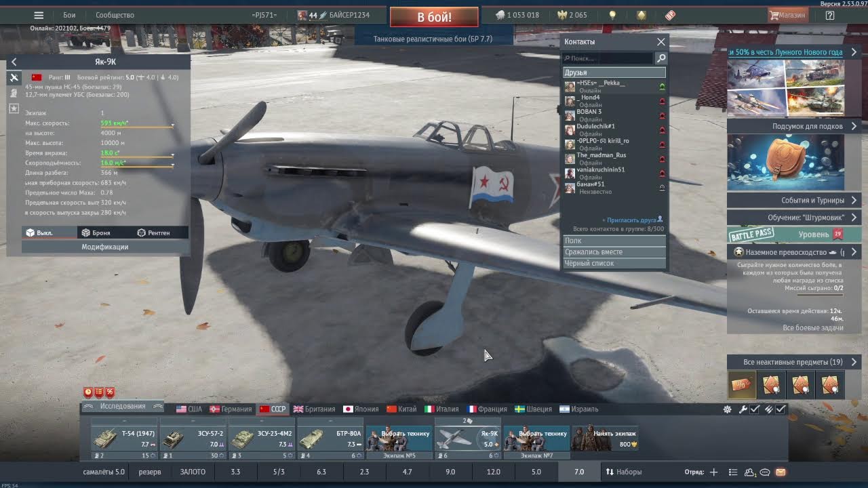Select the Т-54 (1947) crew slot
Viewport: 868px width, 488px height.
pyautogui.click(x=124, y=439)
